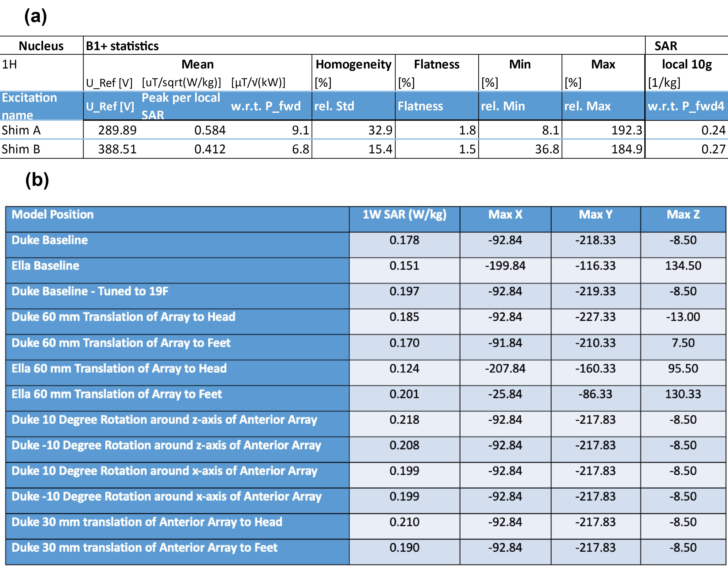The height and width of the screenshot is (569, 728).
Task: Click the Duke Baseline row label
Action: 50,240
